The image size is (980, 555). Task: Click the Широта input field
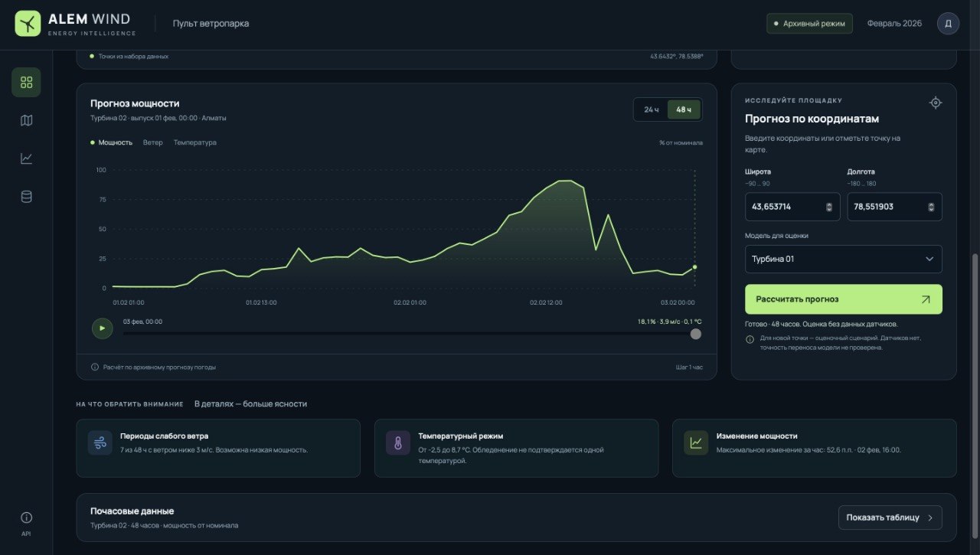click(x=792, y=207)
